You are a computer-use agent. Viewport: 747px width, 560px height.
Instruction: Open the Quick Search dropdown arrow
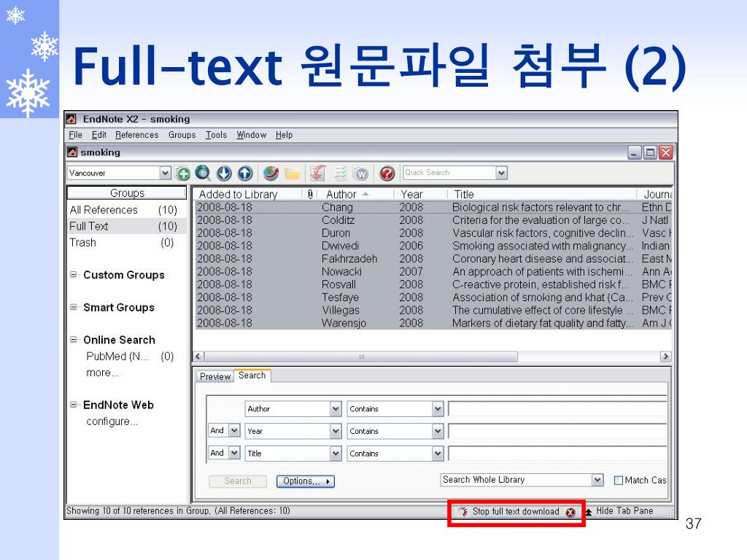[x=501, y=172]
